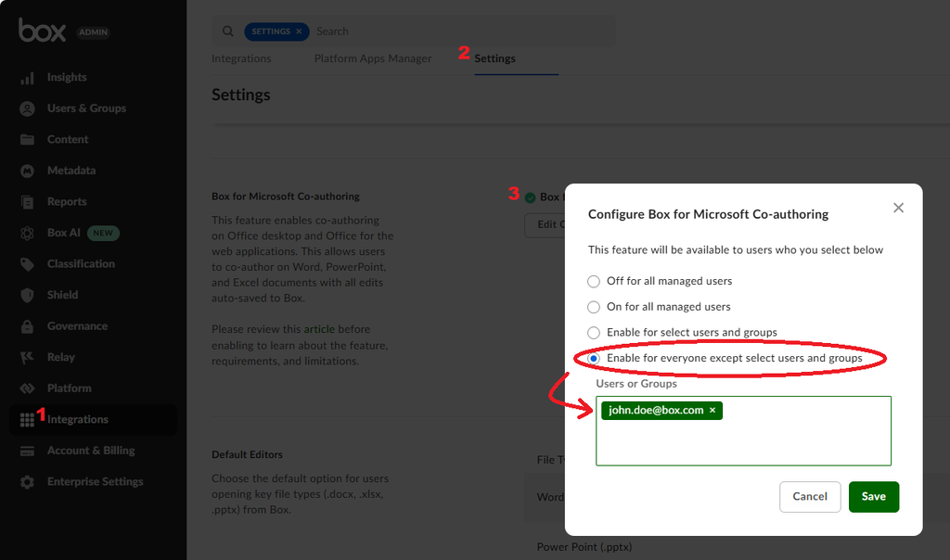
Task: Select Enable for everyone except select users
Action: pos(594,358)
